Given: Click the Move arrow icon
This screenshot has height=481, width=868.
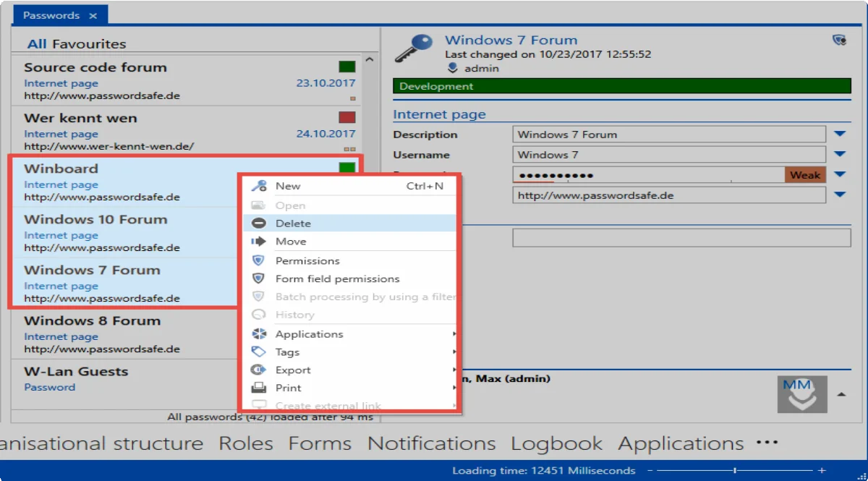Looking at the screenshot, I should pyautogui.click(x=259, y=242).
